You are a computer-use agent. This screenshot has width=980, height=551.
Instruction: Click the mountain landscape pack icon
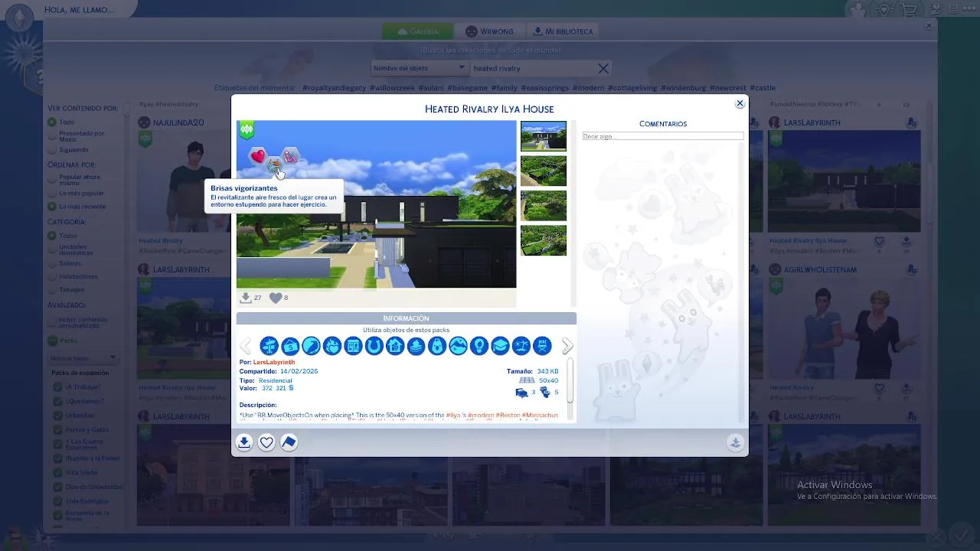click(458, 346)
